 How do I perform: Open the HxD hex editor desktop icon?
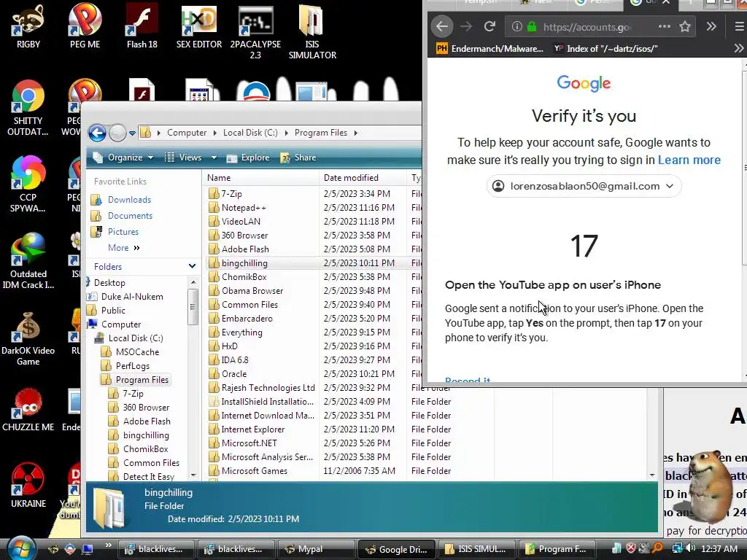pos(199,26)
